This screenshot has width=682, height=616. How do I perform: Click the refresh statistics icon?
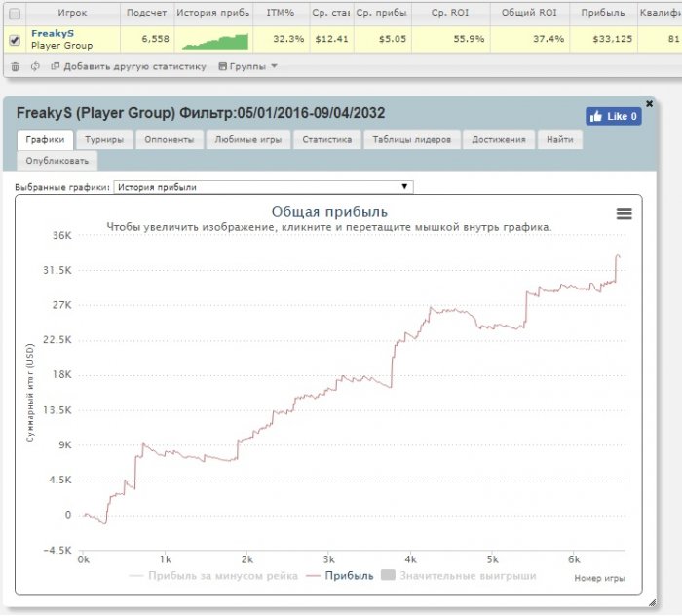35,66
